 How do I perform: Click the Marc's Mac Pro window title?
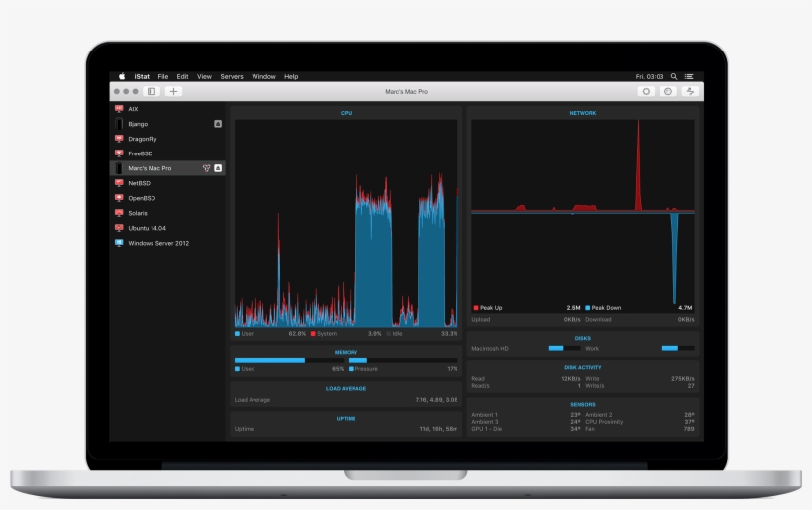407,92
